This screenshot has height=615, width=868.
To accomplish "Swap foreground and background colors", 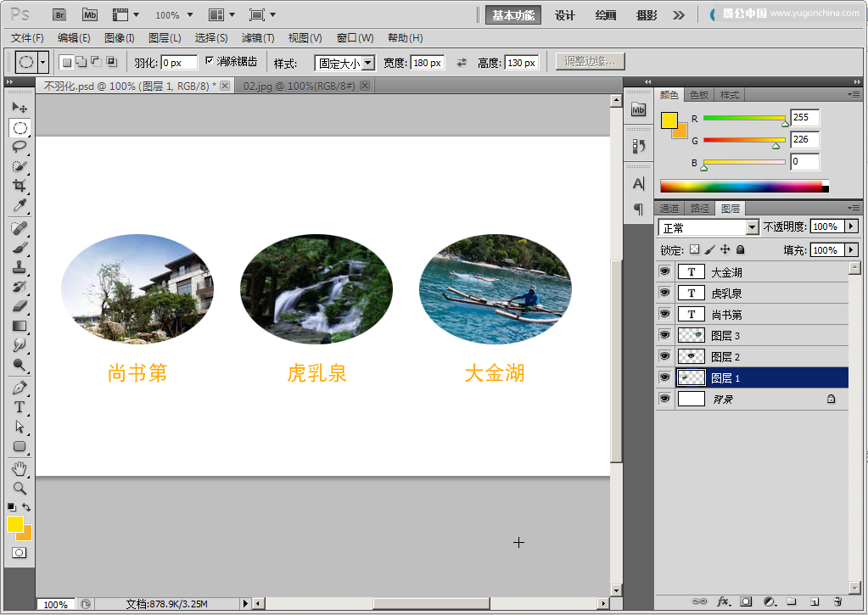I will 26,506.
